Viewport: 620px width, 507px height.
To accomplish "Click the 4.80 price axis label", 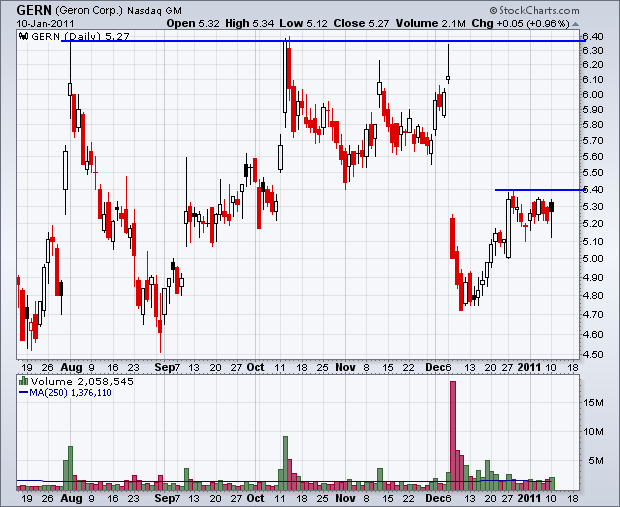I will 593,296.
